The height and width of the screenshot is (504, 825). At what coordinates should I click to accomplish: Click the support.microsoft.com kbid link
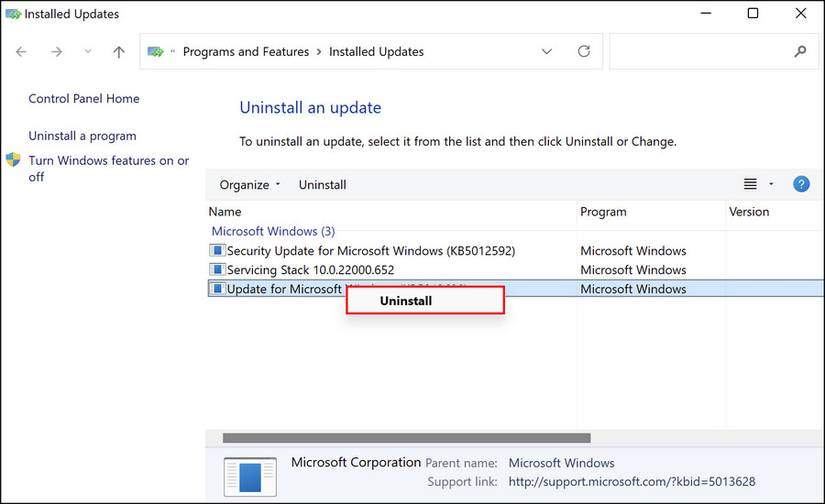point(631,481)
